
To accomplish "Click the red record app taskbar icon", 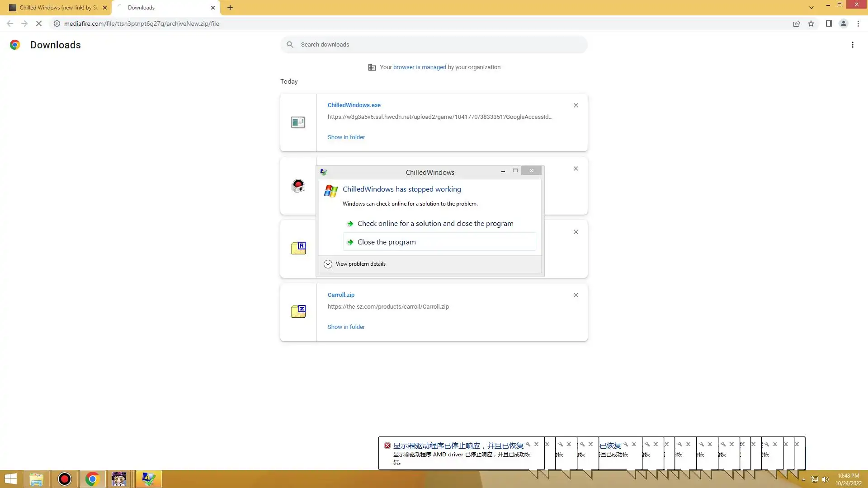I will pos(65,479).
